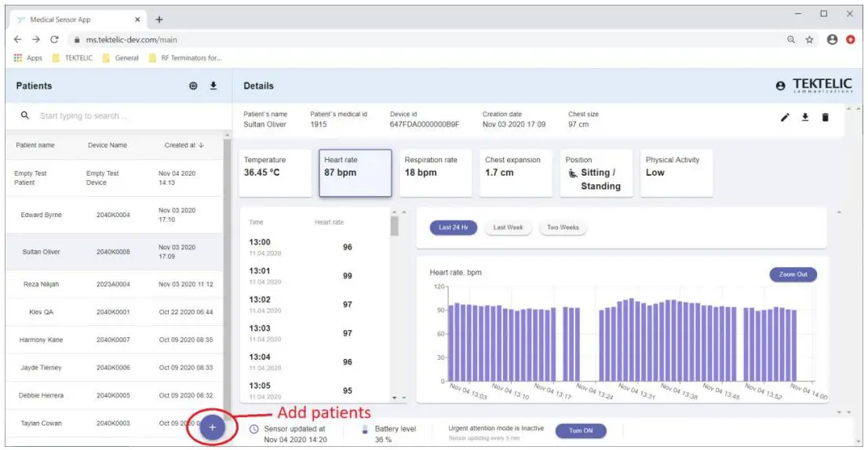
Task: Click the delete patient trash icon
Action: (x=825, y=118)
